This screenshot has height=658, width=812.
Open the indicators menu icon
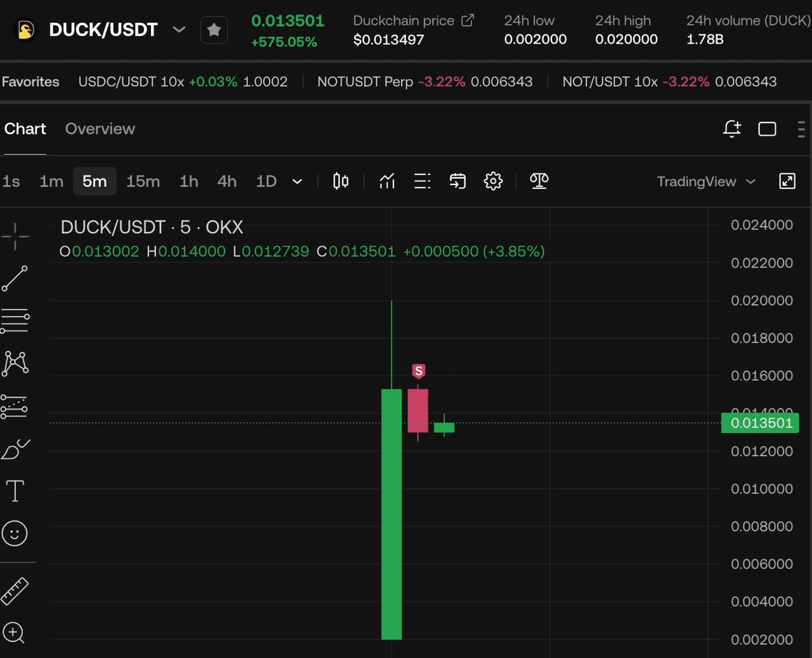pos(387,181)
